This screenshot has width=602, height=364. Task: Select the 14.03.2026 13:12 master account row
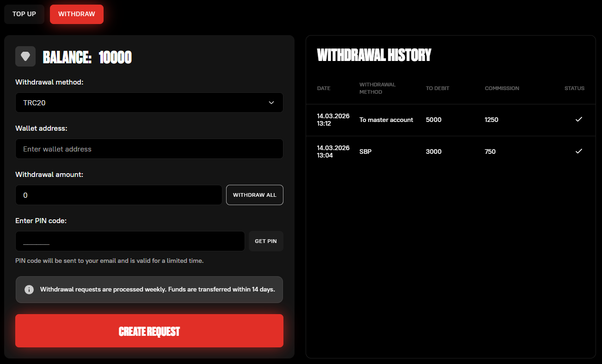450,120
